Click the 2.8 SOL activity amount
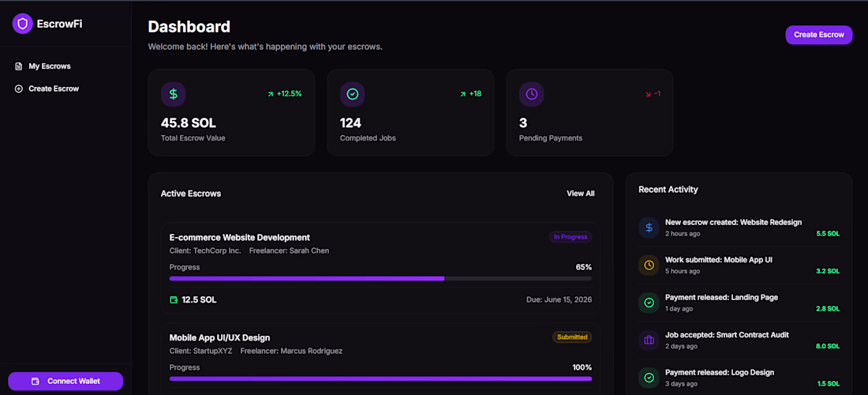This screenshot has width=868, height=395. (828, 309)
